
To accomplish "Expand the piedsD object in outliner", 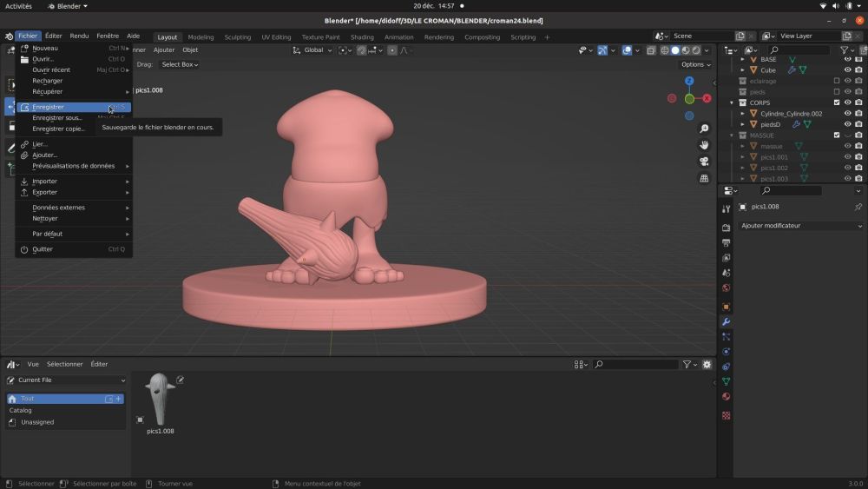I will pos(742,124).
